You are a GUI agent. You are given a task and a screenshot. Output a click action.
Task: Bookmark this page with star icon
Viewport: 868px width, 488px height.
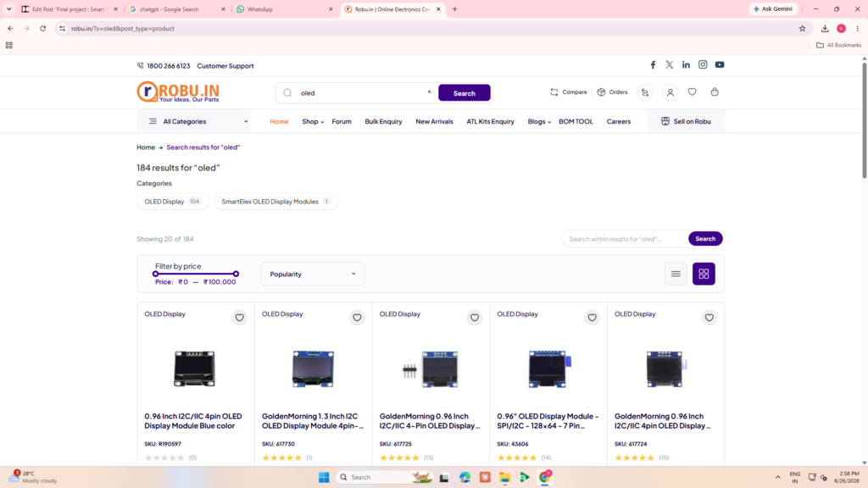coord(802,29)
